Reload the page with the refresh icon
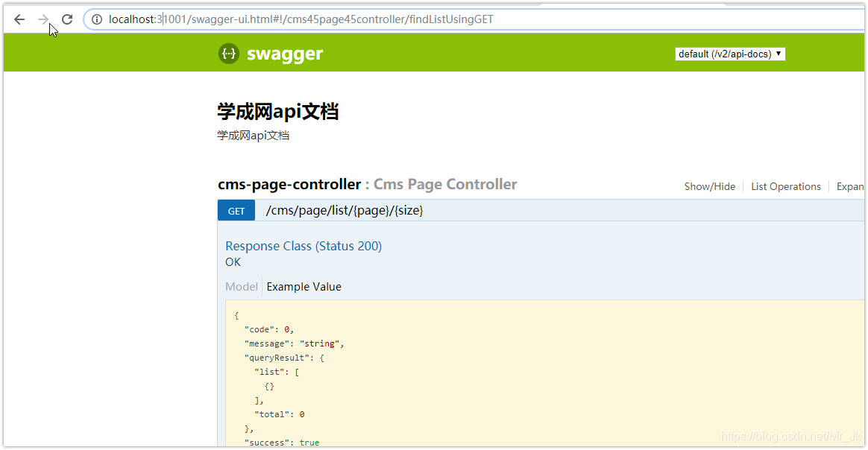 coord(67,19)
